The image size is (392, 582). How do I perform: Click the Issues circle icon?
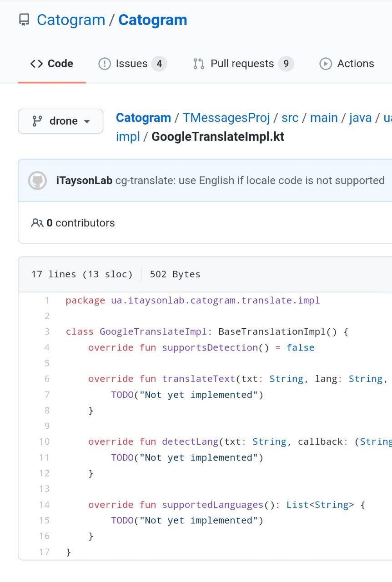coord(105,64)
